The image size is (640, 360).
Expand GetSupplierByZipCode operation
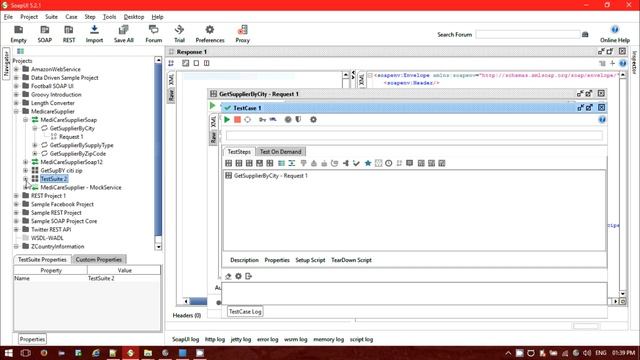pos(35,153)
